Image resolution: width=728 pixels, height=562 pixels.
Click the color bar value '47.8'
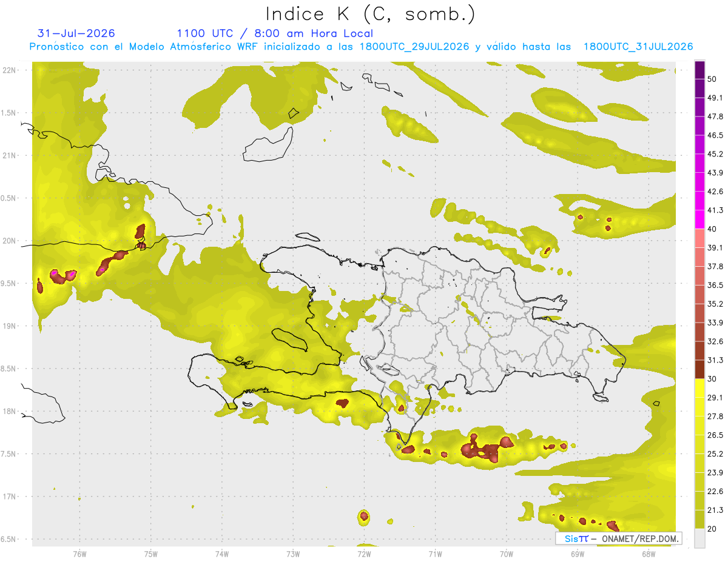(x=715, y=116)
